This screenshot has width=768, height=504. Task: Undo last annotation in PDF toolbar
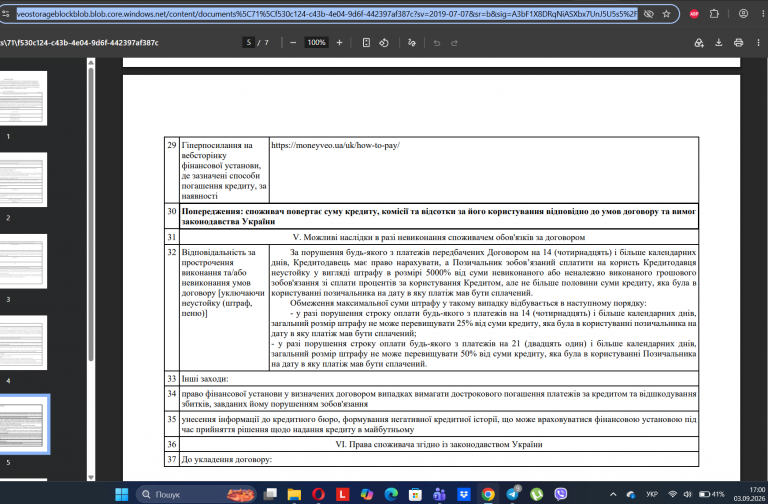(x=436, y=43)
